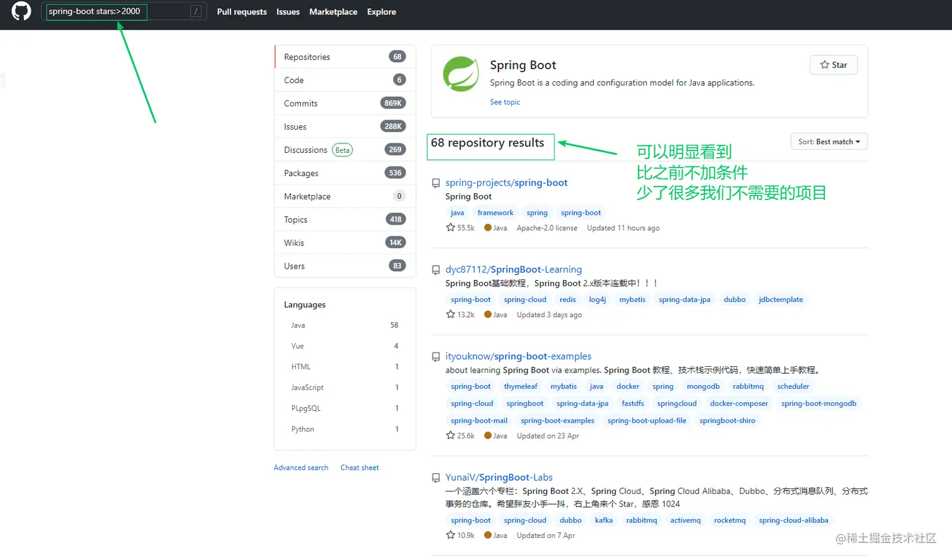
Task: Click the 25.6k stargazers star icon
Action: coord(450,435)
